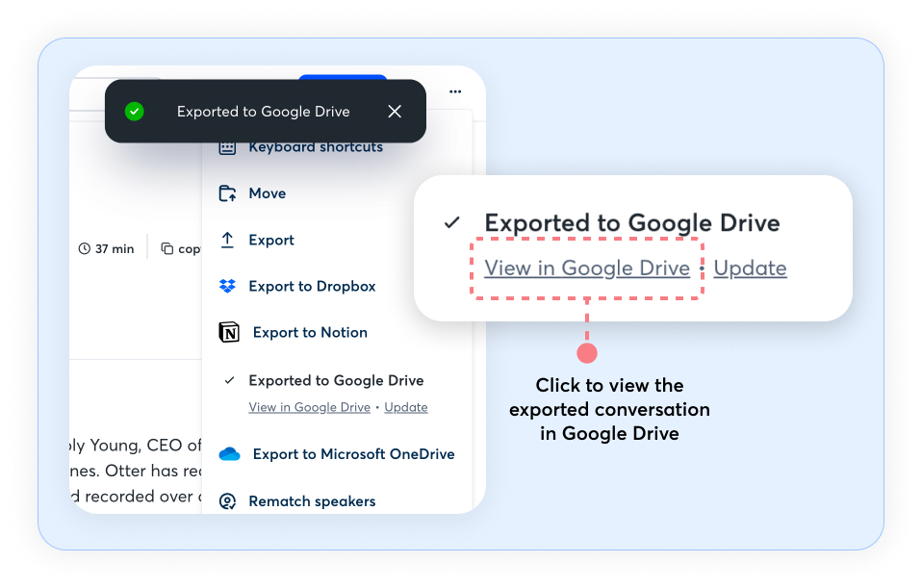Select Export to Dropbox

pyautogui.click(x=312, y=287)
